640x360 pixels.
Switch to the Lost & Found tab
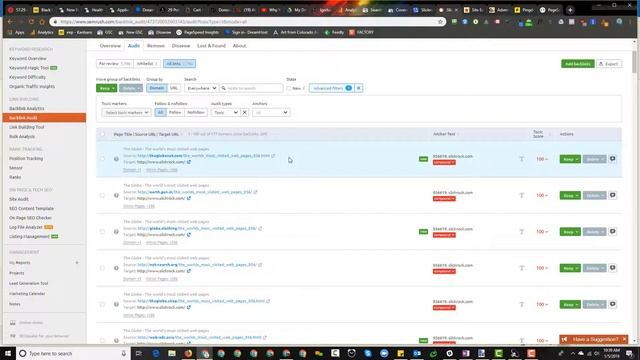click(x=211, y=46)
